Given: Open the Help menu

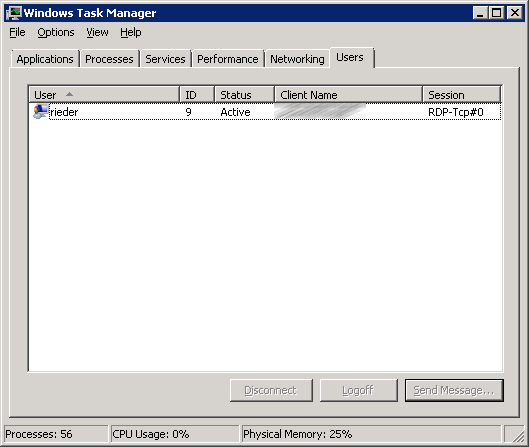Looking at the screenshot, I should coord(131,32).
